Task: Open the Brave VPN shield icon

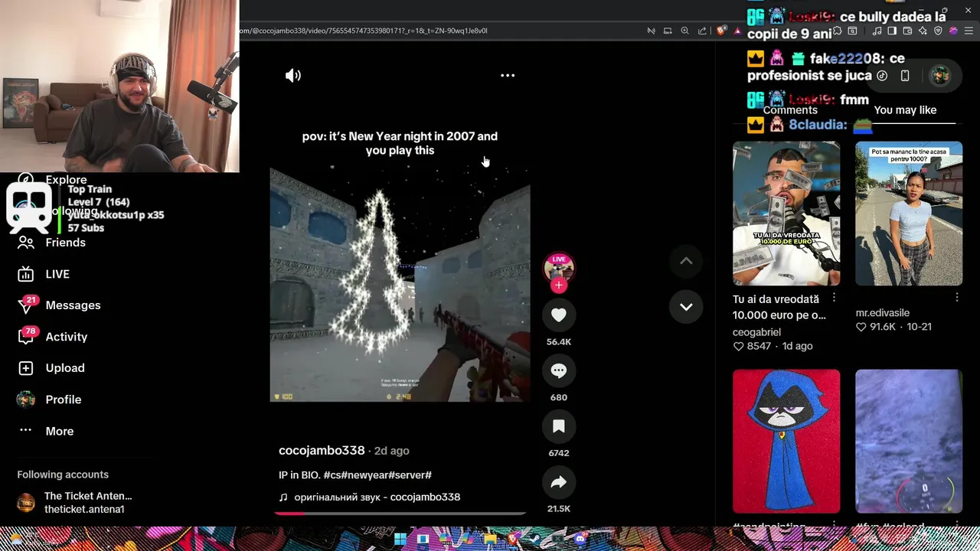Action: pyautogui.click(x=938, y=31)
